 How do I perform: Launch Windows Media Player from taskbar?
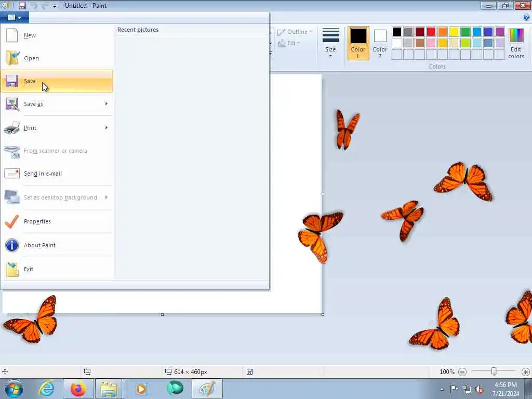click(141, 389)
